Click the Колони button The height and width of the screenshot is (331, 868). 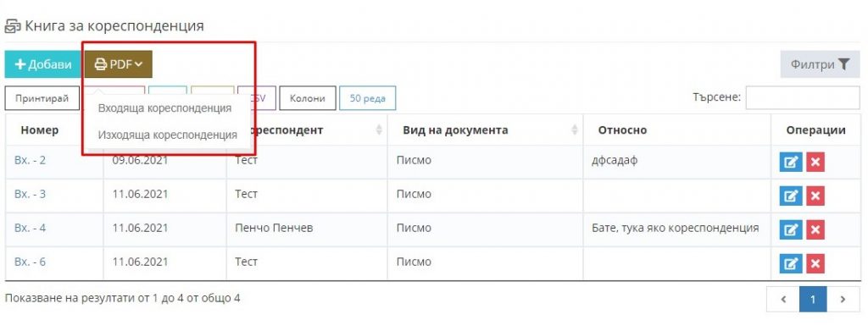coord(307,98)
